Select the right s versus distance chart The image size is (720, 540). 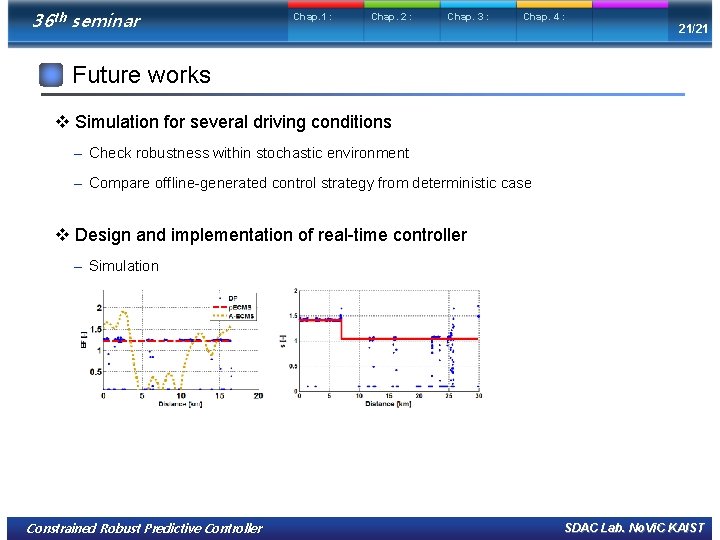(380, 348)
